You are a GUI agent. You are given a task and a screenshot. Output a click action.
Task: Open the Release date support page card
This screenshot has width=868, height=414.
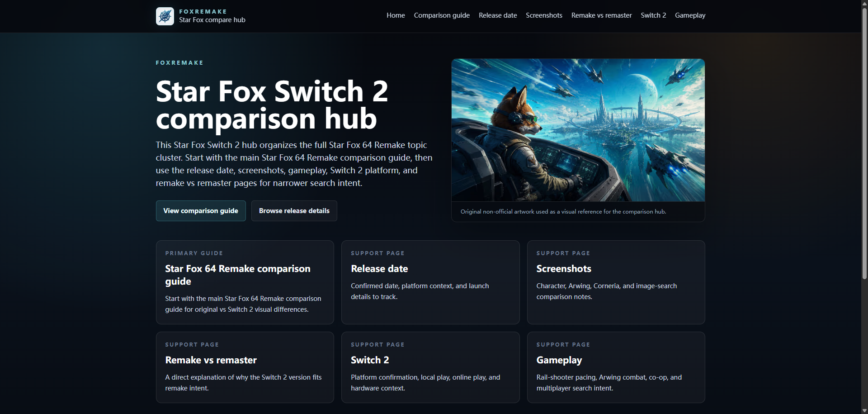click(x=430, y=282)
